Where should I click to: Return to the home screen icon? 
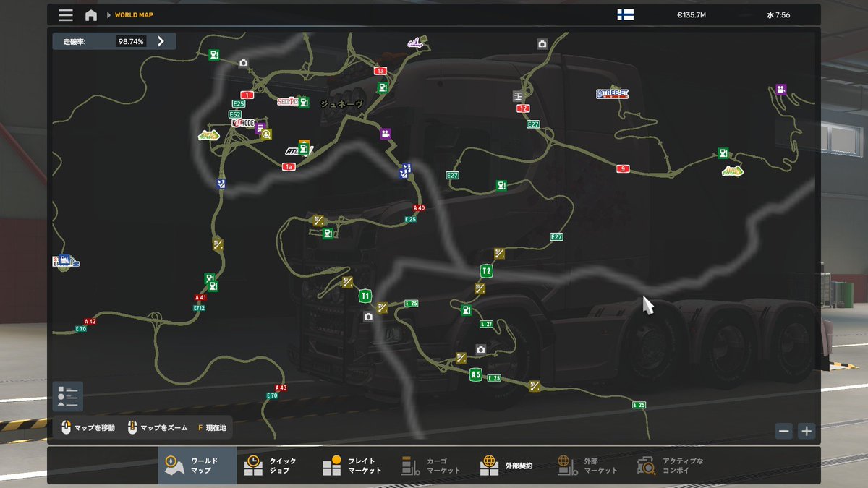[90, 14]
